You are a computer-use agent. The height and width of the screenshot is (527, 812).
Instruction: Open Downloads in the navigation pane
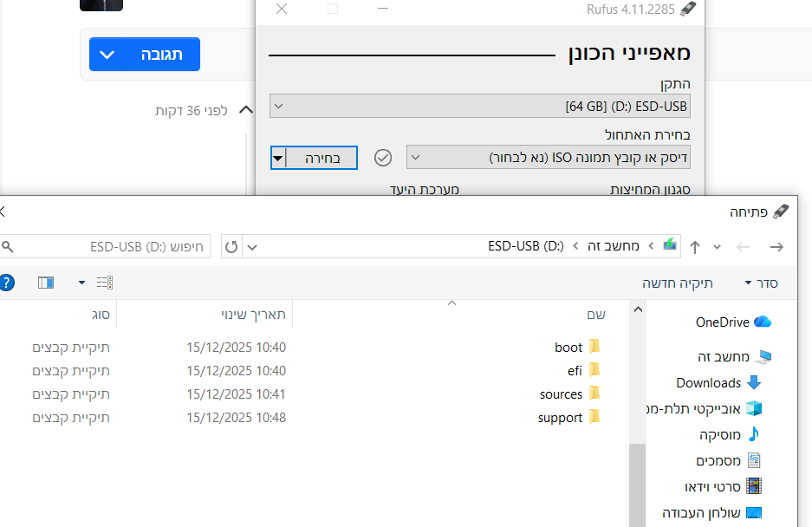point(708,383)
